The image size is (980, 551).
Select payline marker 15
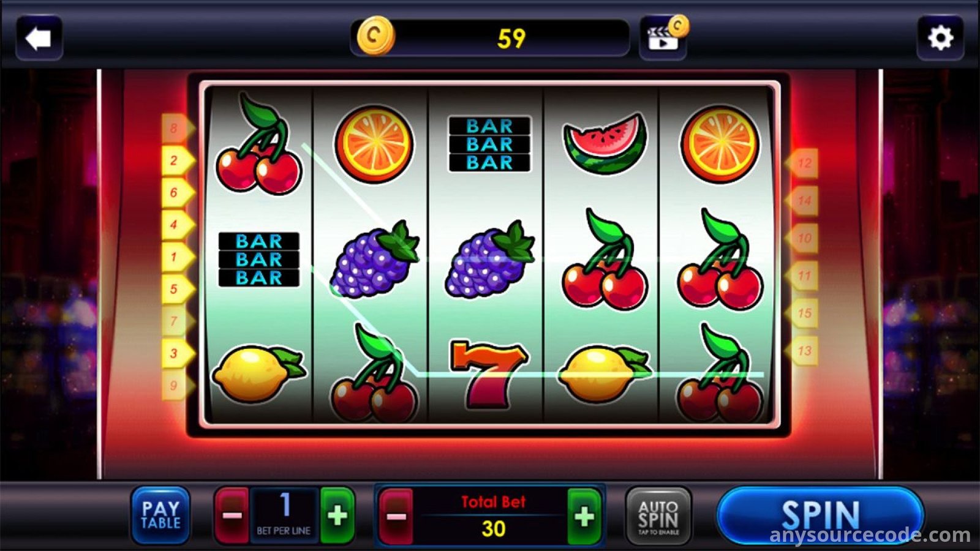tap(802, 313)
